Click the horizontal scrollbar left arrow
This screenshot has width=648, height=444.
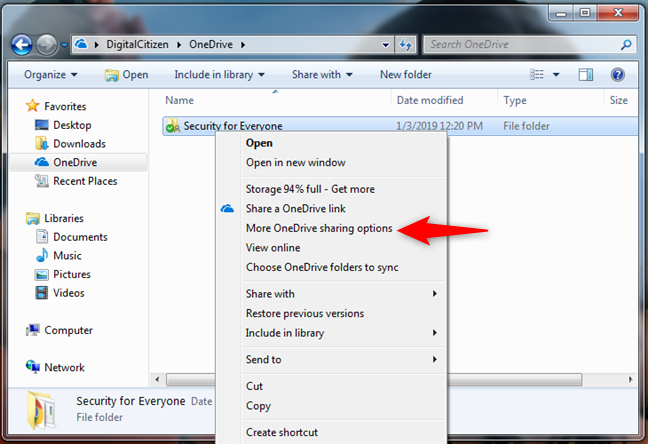click(x=157, y=379)
